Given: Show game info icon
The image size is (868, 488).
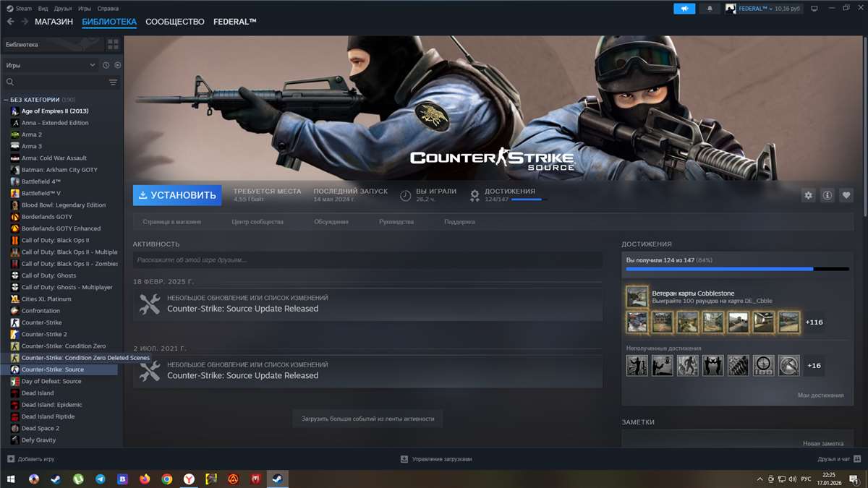Looking at the screenshot, I should click(827, 195).
